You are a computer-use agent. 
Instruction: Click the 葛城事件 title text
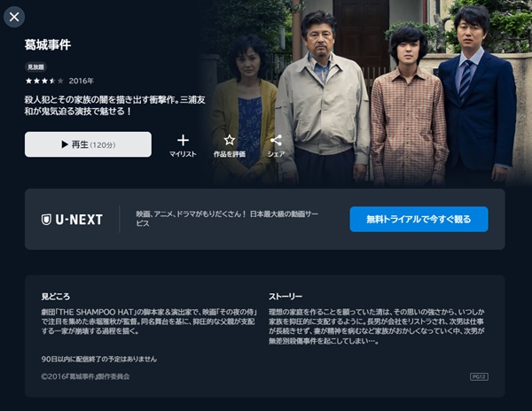click(x=48, y=44)
